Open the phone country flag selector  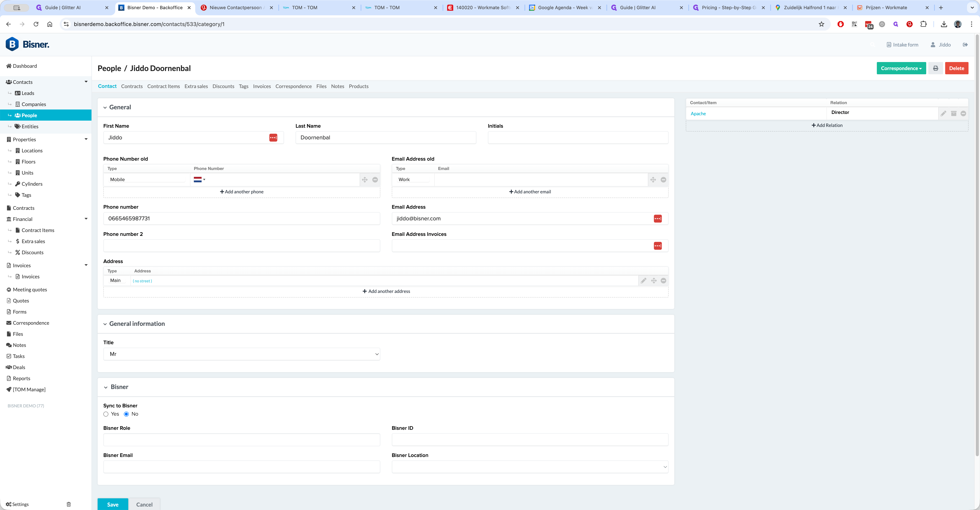199,180
